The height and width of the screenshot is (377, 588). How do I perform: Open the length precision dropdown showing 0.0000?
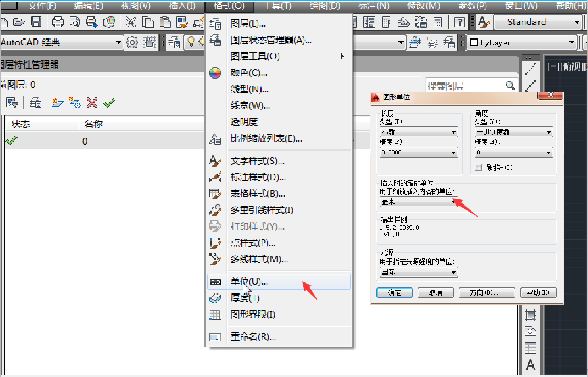(x=419, y=152)
